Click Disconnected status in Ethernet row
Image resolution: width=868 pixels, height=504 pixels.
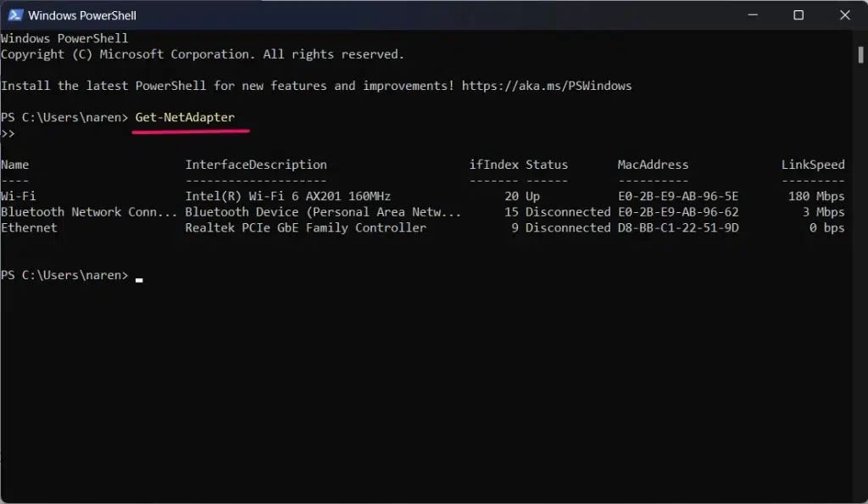pyautogui.click(x=568, y=227)
